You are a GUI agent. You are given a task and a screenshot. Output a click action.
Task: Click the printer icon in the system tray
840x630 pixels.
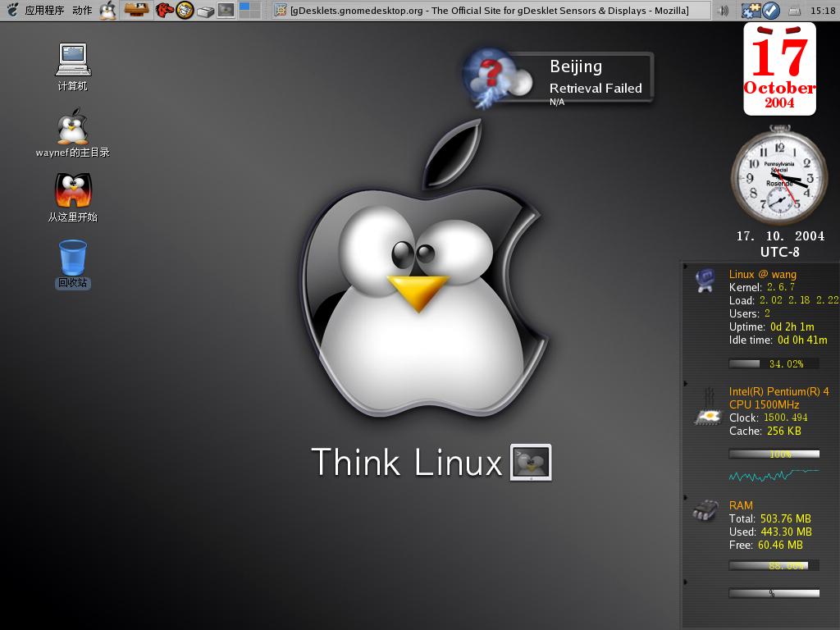(794, 11)
